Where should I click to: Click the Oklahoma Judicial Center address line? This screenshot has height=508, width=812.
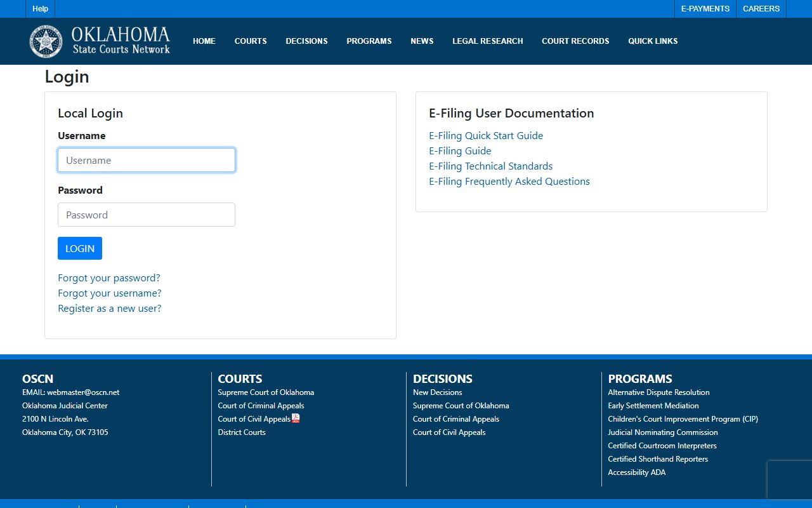[65, 406]
